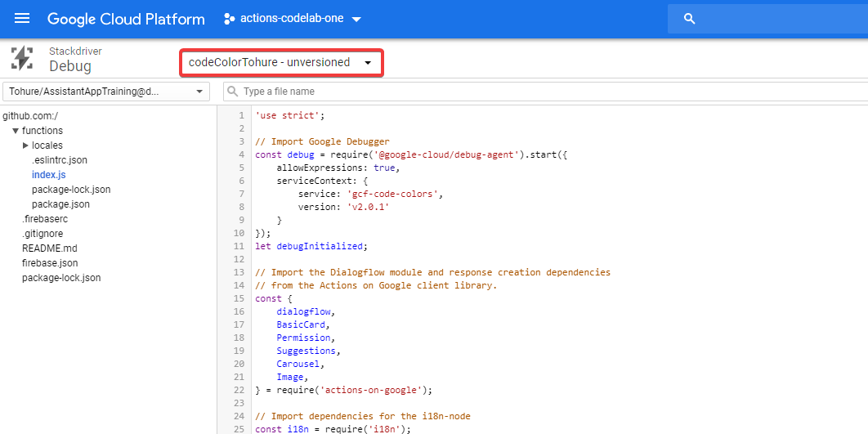Viewport: 868px width, 434px height.
Task: Open package-lock.json under functions folder
Action: (71, 190)
